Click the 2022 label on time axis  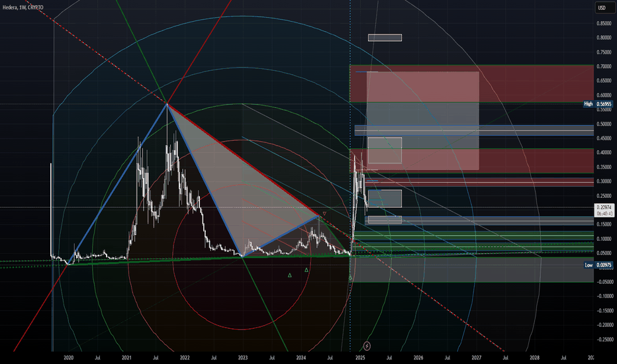[185, 357]
